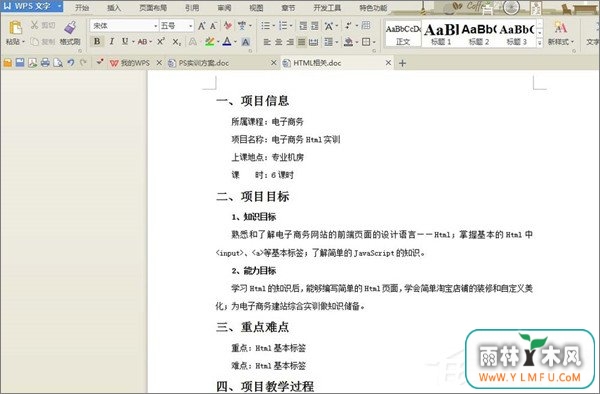Toggle Bold formatting
Image resolution: width=600 pixels, height=394 pixels.
(97, 41)
